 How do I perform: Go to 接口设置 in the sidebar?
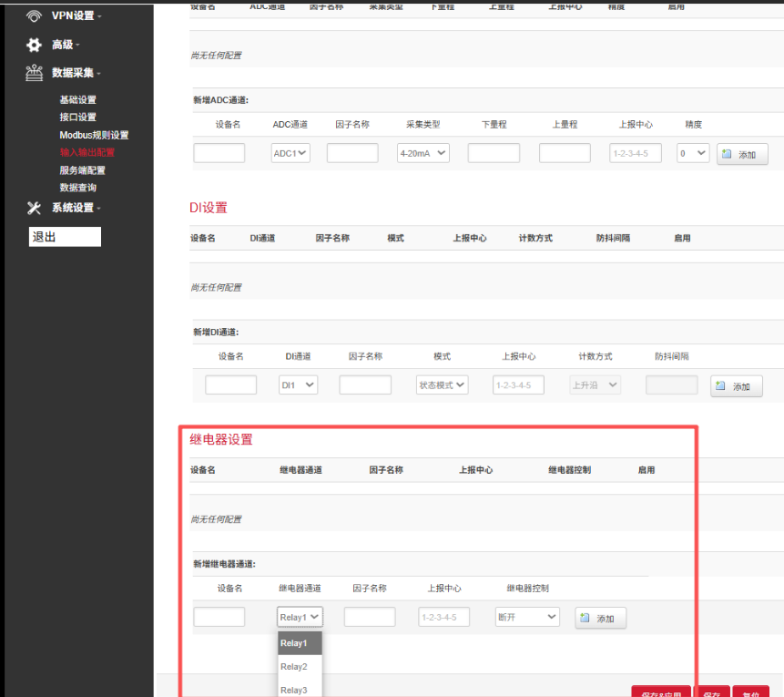(78, 118)
